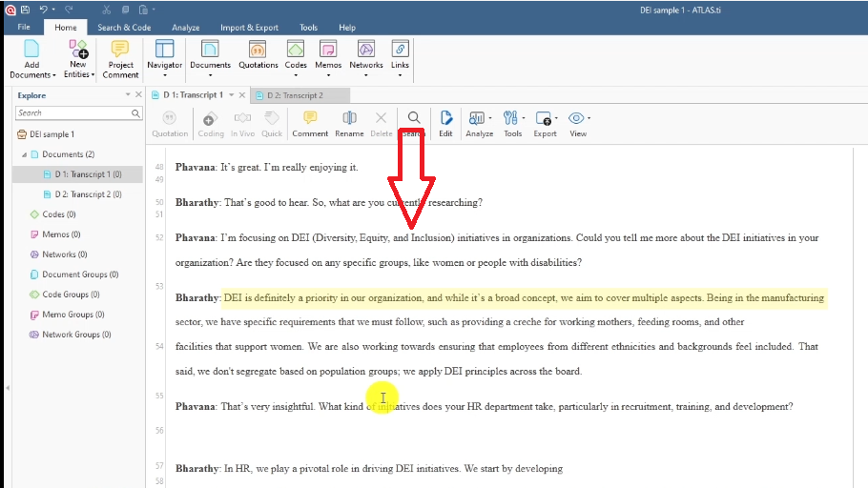Click the search magnifier in Explore panel
Image resolution: width=868 pixels, height=488 pixels.
[x=135, y=112]
